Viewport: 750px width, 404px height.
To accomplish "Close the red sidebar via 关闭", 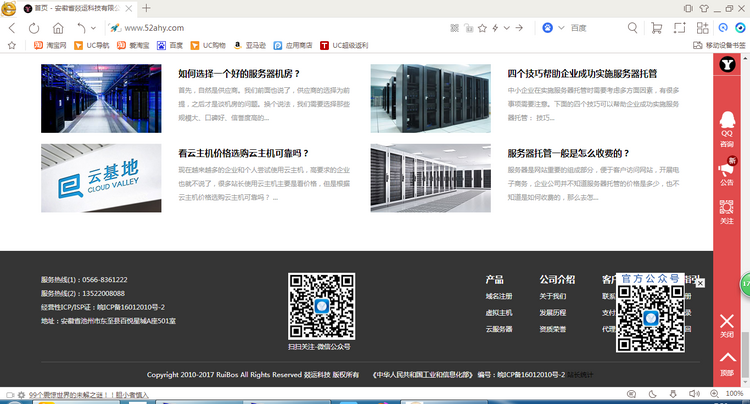I will click(x=727, y=326).
